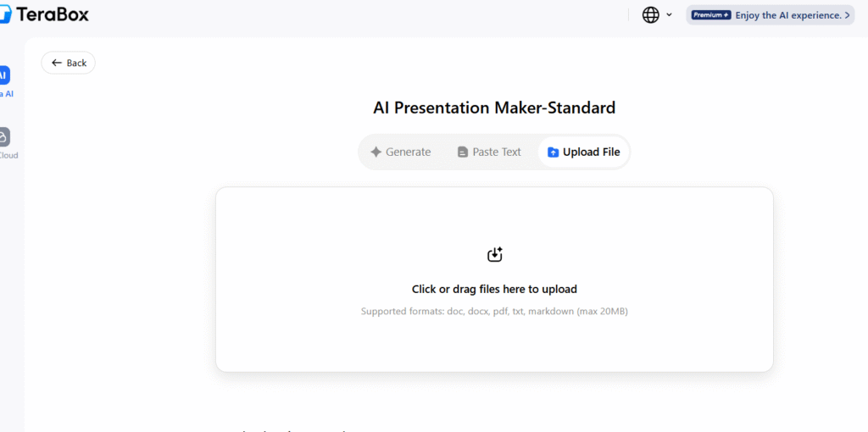Click 'Click or drag files here to upload'
Image resolution: width=868 pixels, height=432 pixels.
494,289
